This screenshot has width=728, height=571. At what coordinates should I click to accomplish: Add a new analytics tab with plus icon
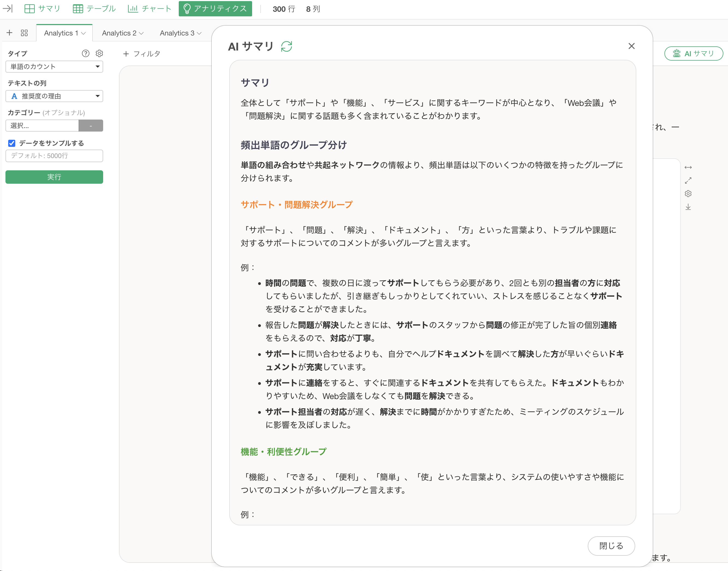[x=9, y=33]
